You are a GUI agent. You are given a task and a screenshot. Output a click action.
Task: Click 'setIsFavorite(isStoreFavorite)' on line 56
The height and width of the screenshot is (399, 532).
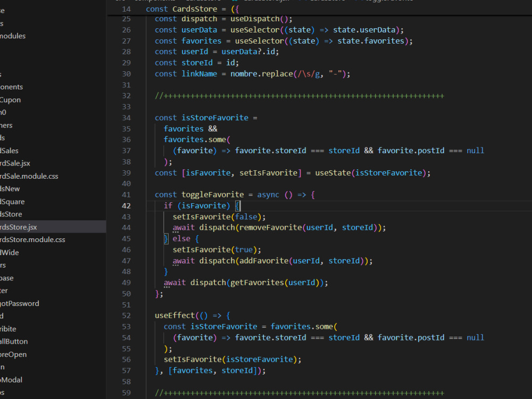pyautogui.click(x=230, y=359)
